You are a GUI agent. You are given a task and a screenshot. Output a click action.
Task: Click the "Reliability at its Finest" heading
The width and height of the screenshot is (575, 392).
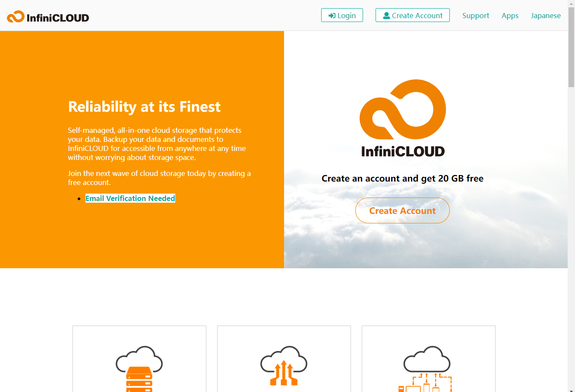(x=144, y=107)
